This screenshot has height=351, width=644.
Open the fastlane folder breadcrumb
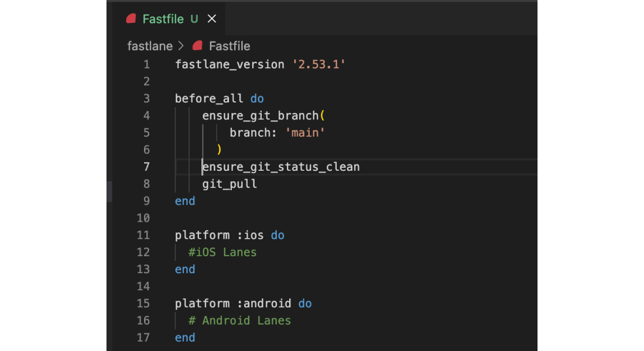(150, 46)
